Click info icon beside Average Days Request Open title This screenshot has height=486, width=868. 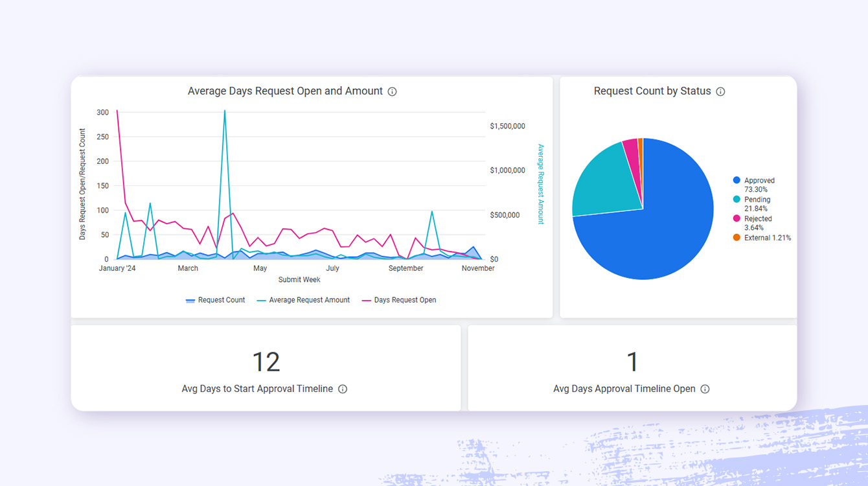(x=392, y=92)
